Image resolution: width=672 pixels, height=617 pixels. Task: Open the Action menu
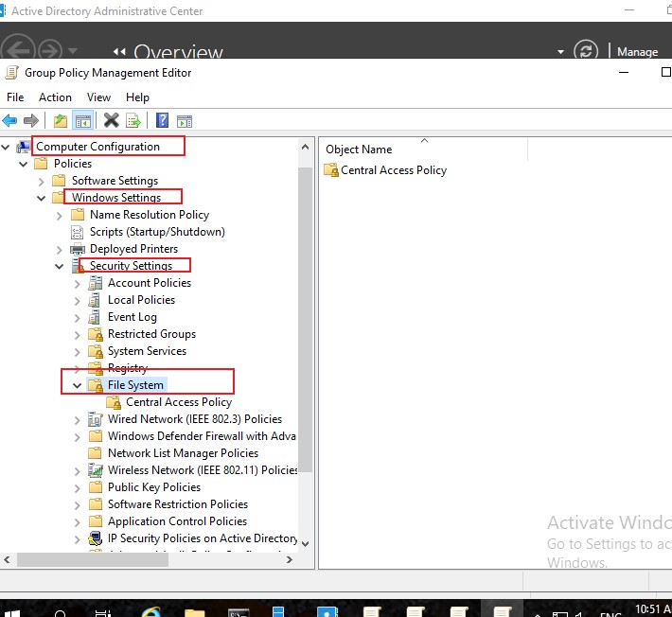[x=55, y=97]
